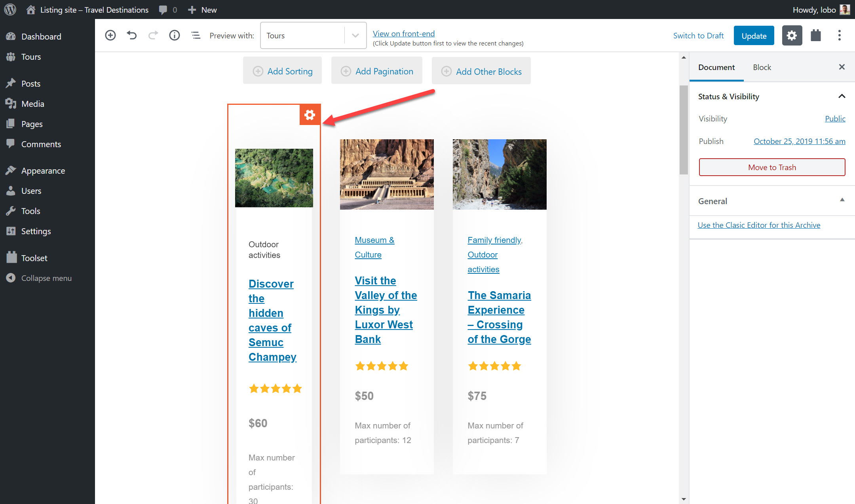Click the Samaria Gorge thumbnail

500,174
